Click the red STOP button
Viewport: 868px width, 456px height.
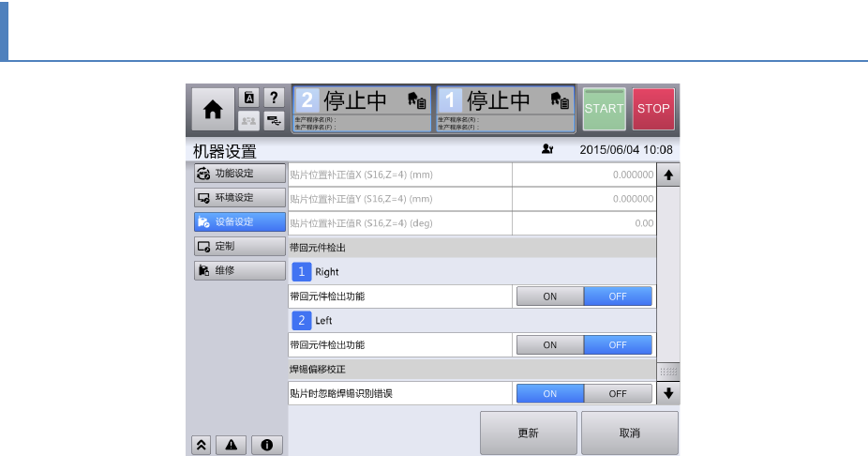(653, 109)
